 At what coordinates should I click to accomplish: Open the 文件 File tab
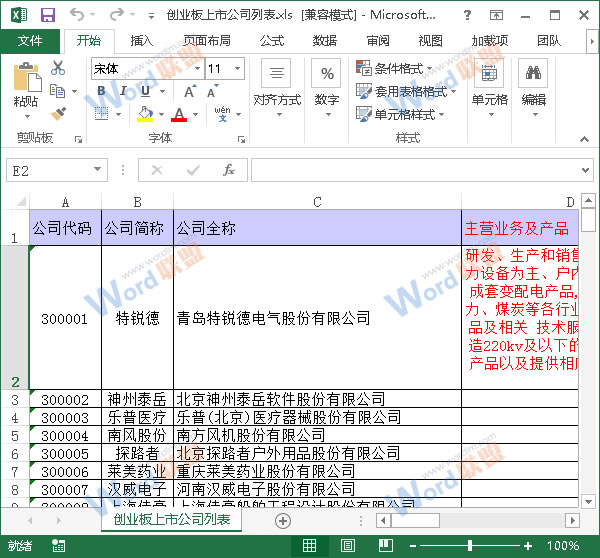click(x=30, y=41)
